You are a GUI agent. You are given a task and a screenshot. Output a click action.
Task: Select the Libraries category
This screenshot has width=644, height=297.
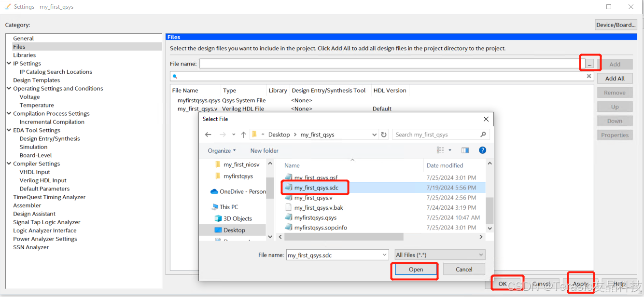pos(24,55)
